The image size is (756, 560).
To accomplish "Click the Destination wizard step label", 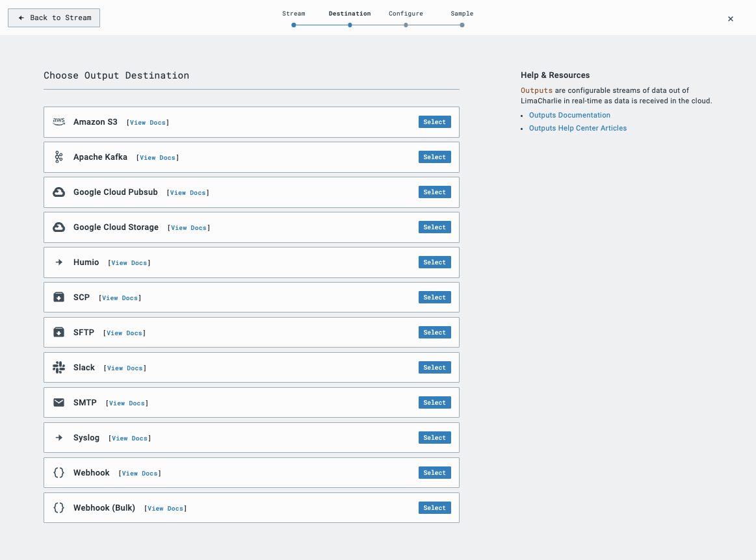I will point(350,14).
